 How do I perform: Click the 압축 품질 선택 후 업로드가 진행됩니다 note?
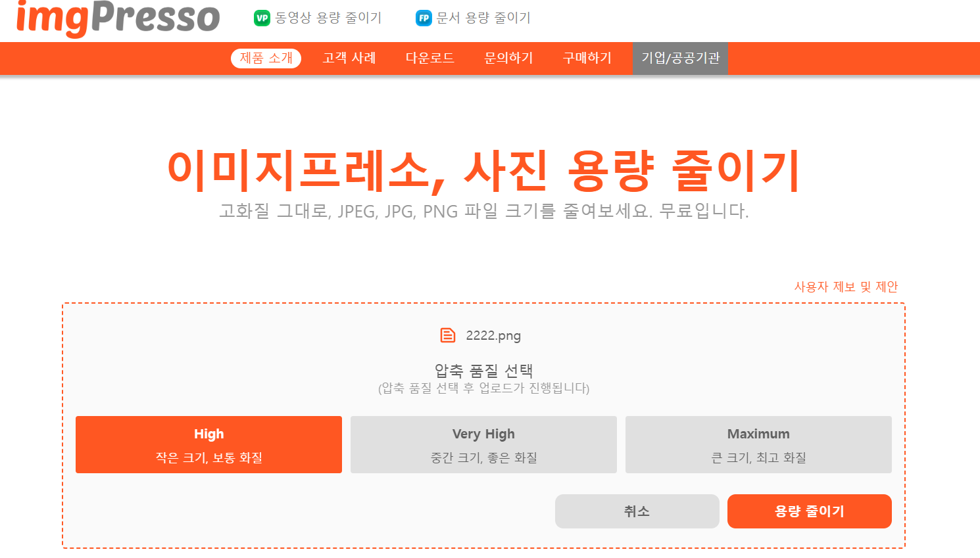click(483, 388)
